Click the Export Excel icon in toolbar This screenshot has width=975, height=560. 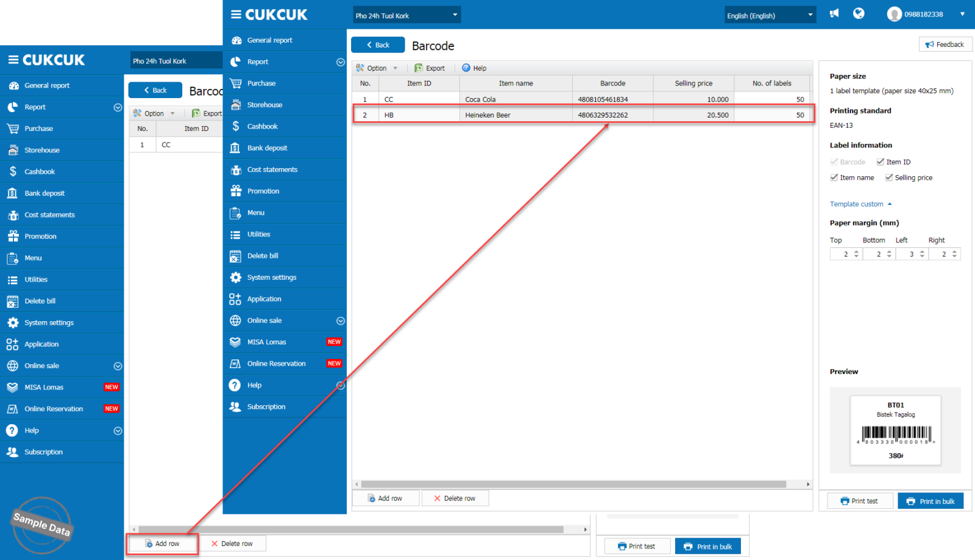point(419,68)
